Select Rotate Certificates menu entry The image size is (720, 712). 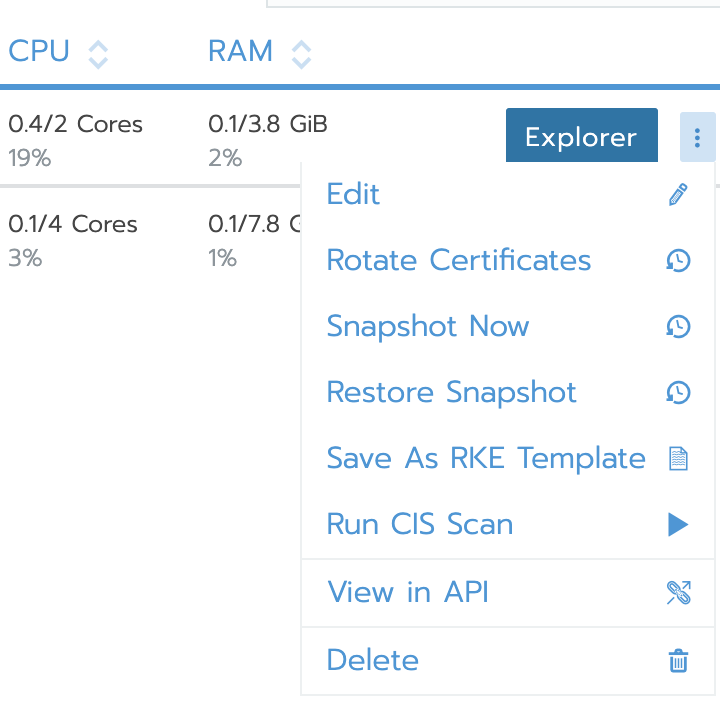click(x=508, y=260)
